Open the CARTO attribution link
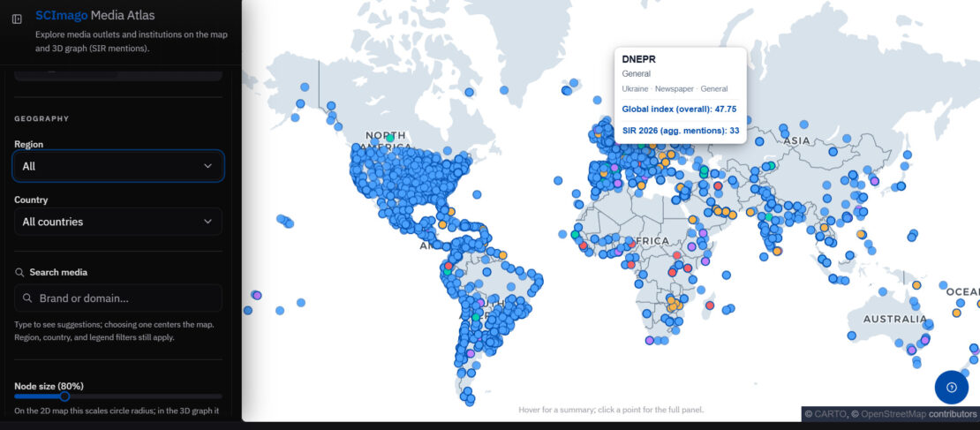Image resolution: width=980 pixels, height=430 pixels. (830, 414)
